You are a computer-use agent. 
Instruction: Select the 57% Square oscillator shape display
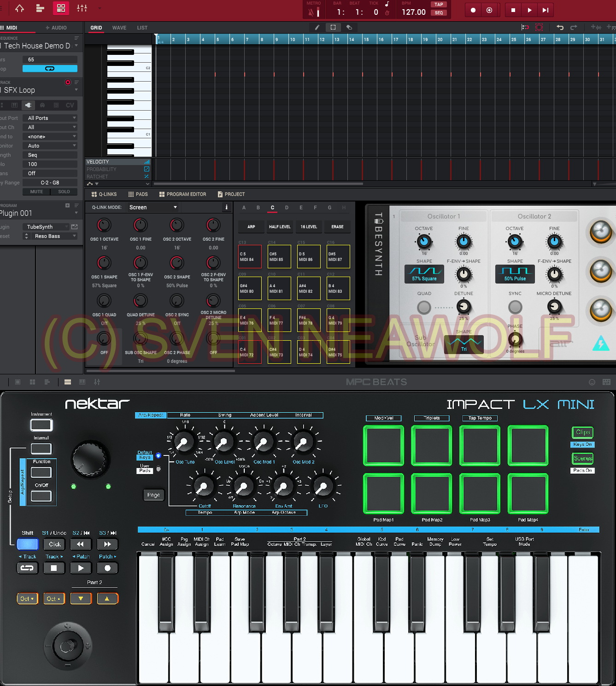[424, 274]
